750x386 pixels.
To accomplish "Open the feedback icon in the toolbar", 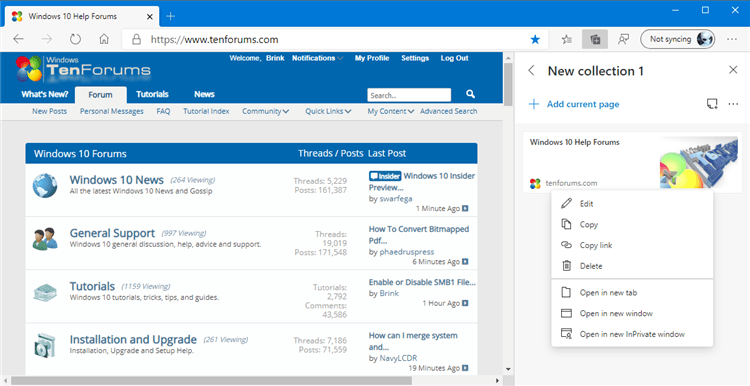I will (623, 40).
